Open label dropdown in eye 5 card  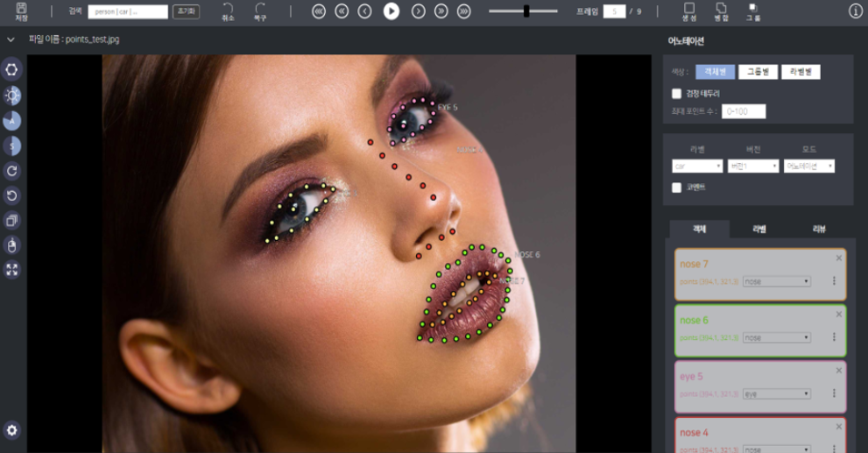[x=777, y=393]
